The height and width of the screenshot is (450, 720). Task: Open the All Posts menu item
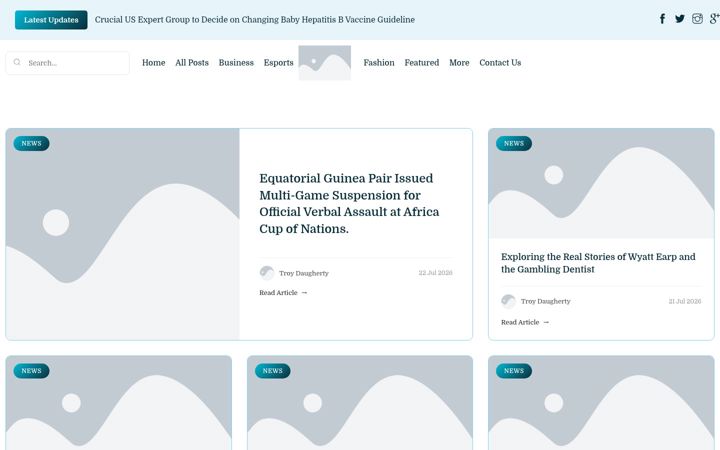click(x=192, y=62)
